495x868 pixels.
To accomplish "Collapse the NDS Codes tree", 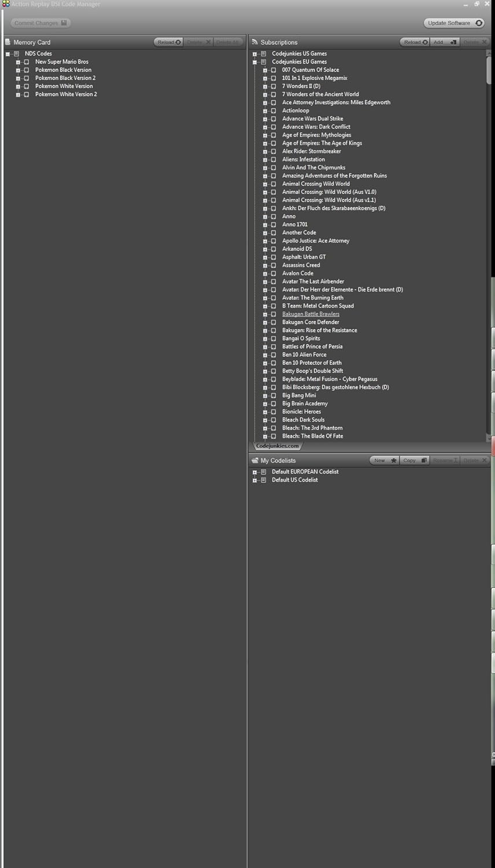I will [8, 54].
